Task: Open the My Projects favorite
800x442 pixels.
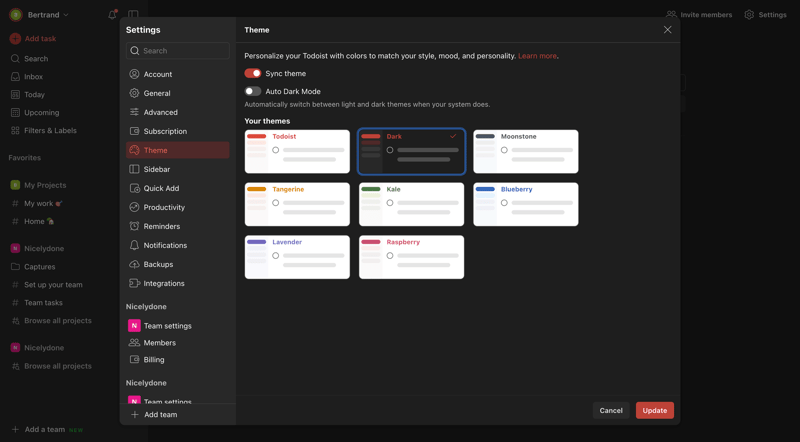Action: pyautogui.click(x=45, y=185)
